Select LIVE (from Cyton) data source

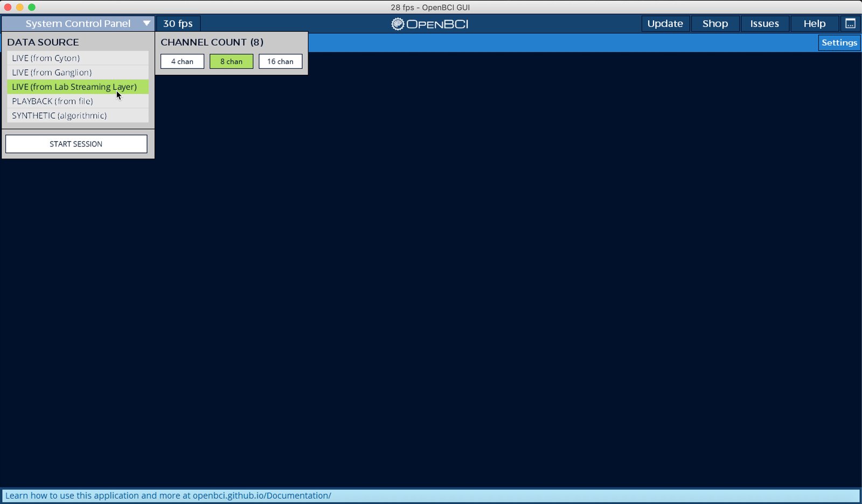[78, 58]
